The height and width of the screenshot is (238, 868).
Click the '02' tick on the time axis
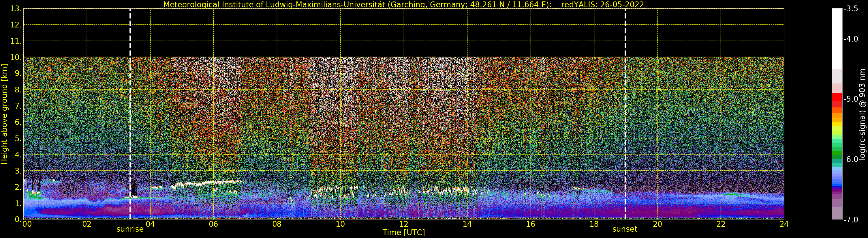pyautogui.click(x=87, y=224)
